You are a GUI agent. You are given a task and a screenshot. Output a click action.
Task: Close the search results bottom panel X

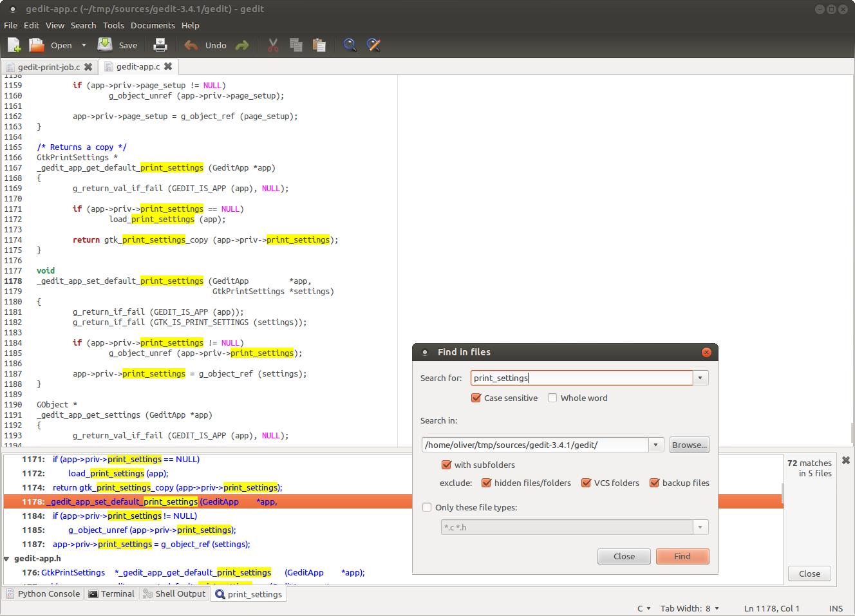(x=846, y=460)
